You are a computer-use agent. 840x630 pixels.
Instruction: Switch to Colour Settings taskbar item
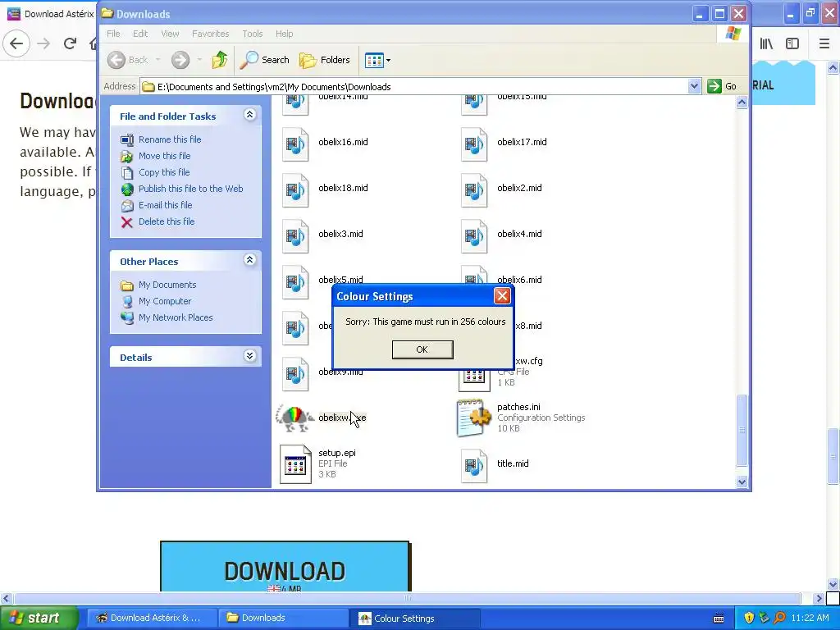pyautogui.click(x=415, y=618)
